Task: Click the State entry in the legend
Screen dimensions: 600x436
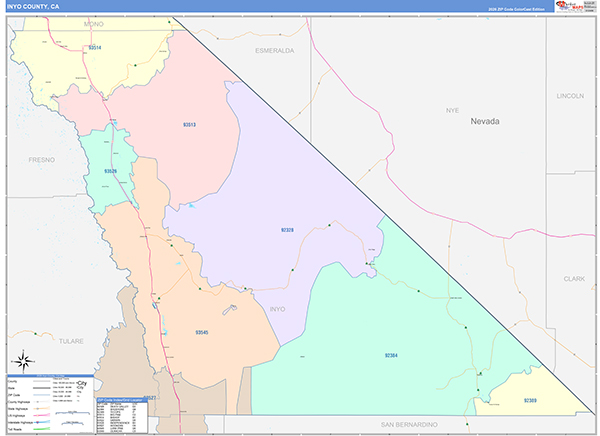Action: [x=11, y=388]
